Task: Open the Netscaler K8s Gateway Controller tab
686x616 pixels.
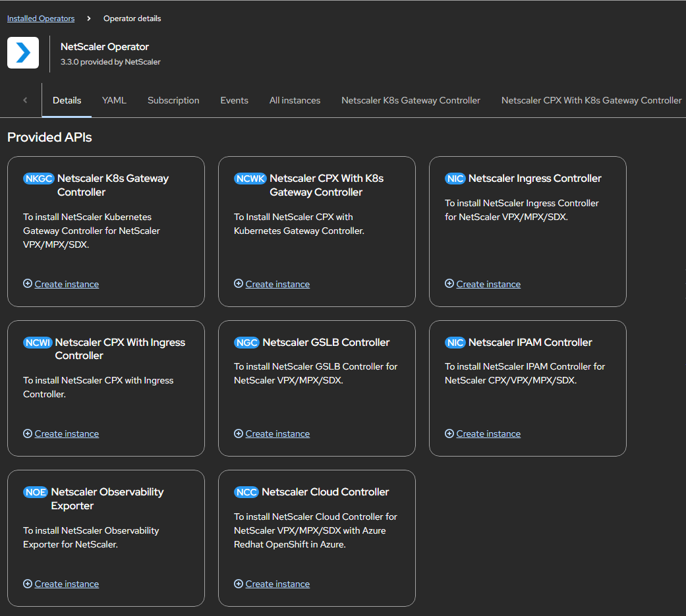Action: tap(411, 101)
